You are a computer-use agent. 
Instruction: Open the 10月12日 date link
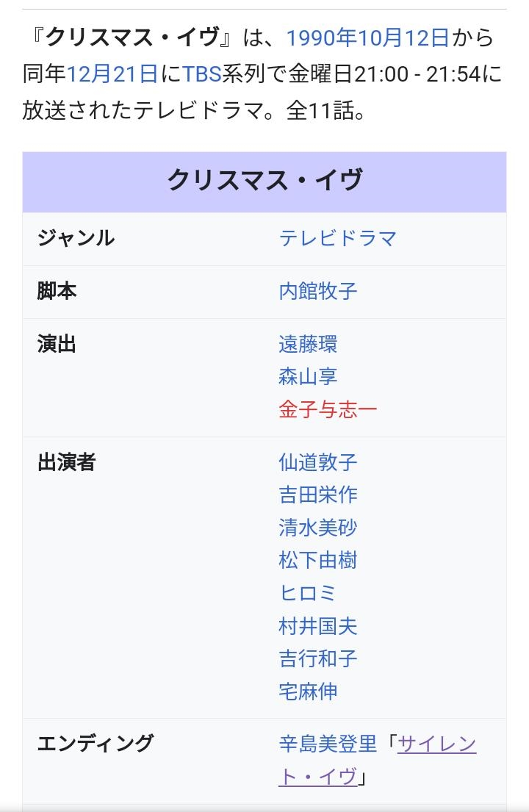click(x=403, y=37)
